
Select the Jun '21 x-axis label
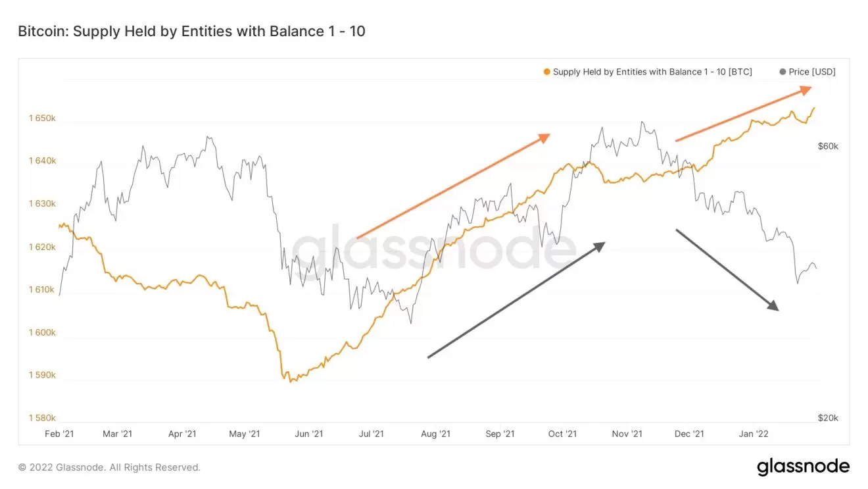click(308, 434)
